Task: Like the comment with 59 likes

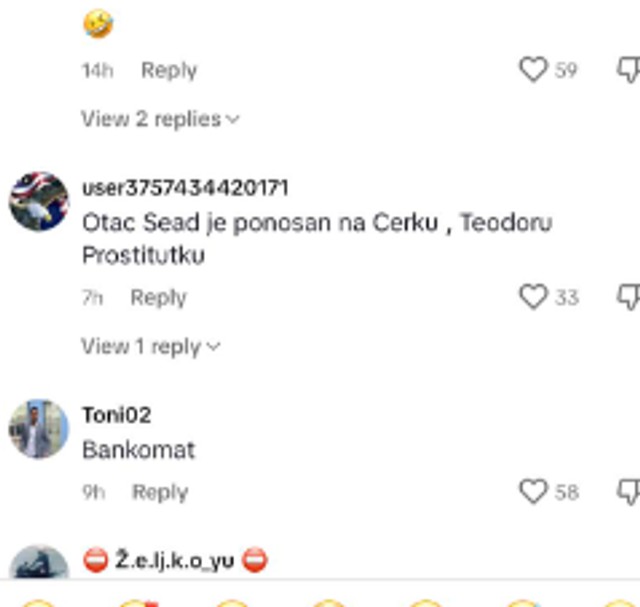Action: 533,69
